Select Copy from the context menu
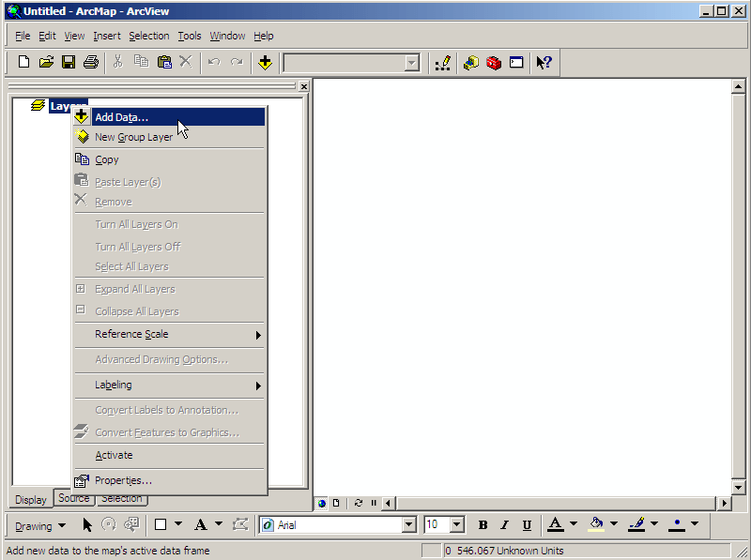The image size is (751, 560). coord(170,159)
